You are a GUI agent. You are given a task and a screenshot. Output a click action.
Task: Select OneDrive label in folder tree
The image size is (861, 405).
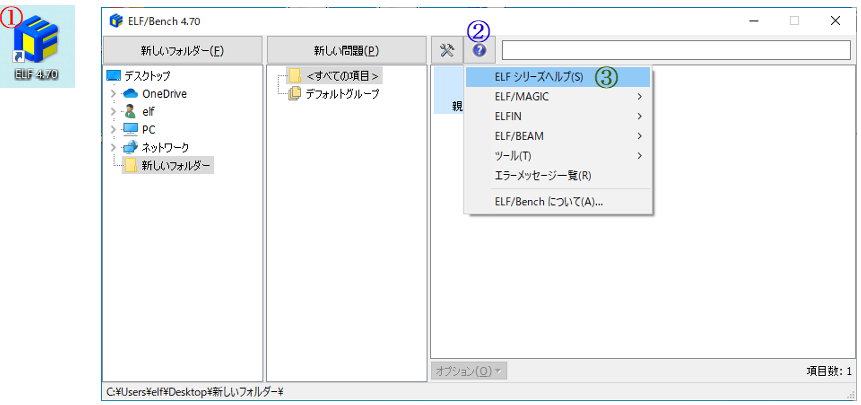coord(165,94)
